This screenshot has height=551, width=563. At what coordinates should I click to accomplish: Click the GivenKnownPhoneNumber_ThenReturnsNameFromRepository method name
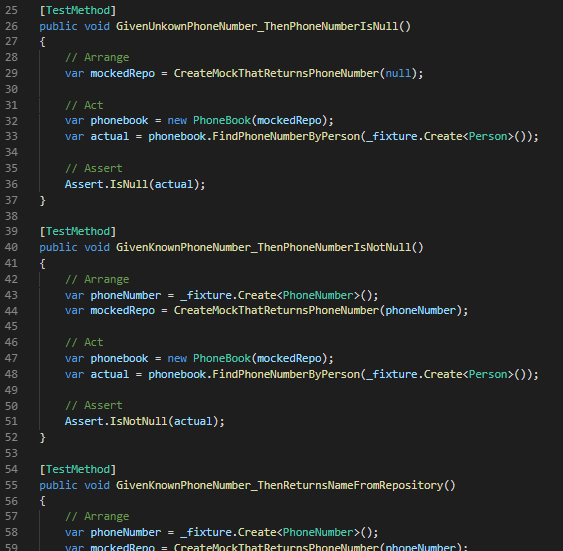(x=279, y=485)
